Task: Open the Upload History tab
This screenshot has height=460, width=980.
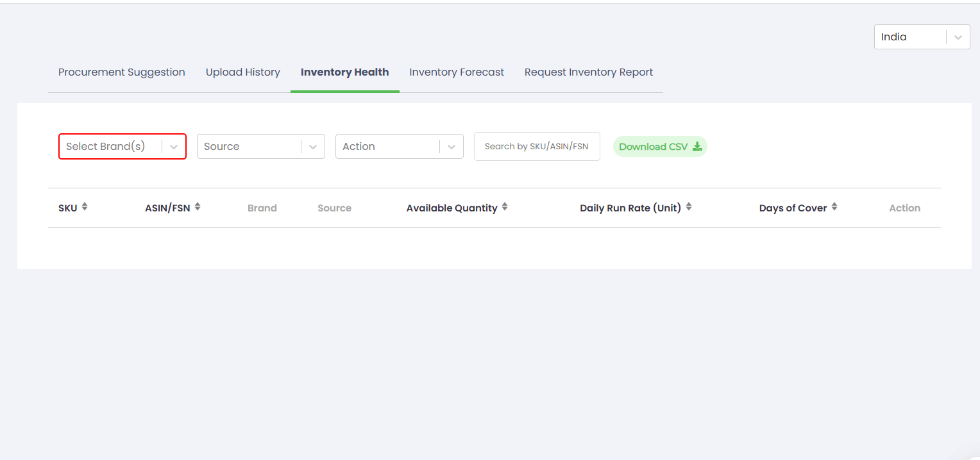Action: [x=242, y=72]
